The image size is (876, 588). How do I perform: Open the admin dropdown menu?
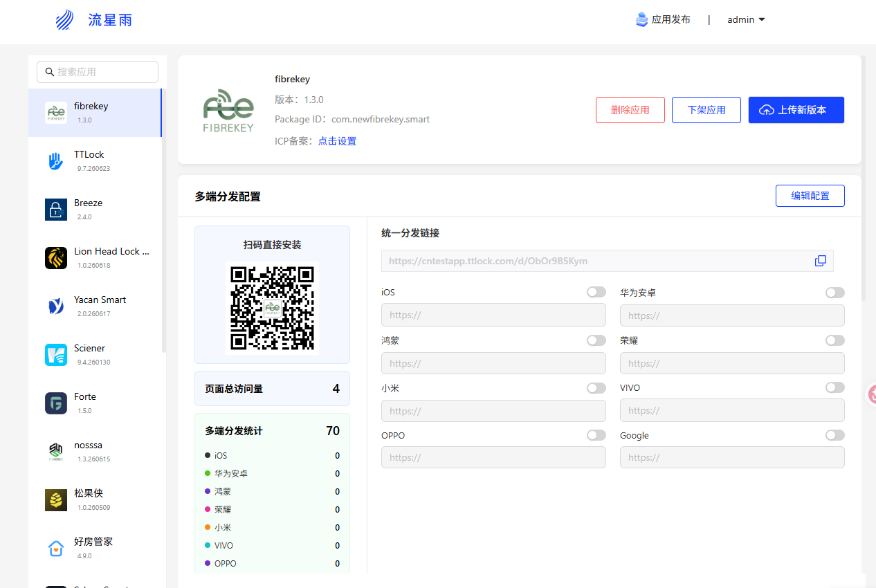746,20
